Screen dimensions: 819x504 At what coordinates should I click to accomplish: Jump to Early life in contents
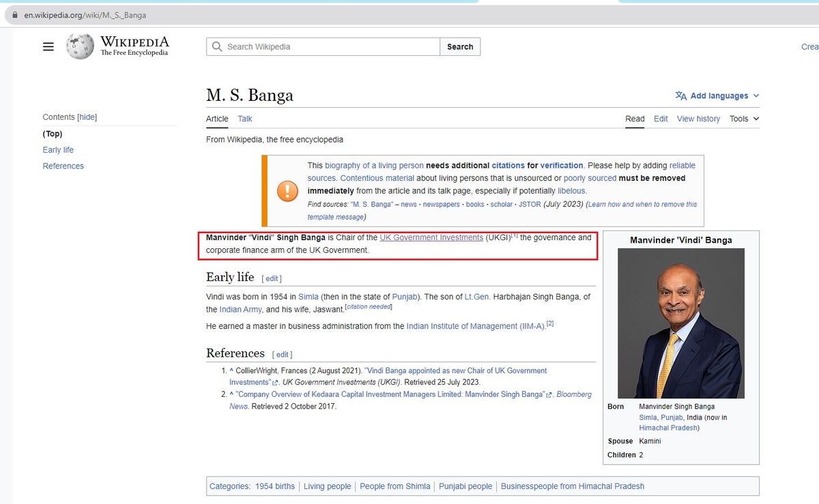point(58,150)
